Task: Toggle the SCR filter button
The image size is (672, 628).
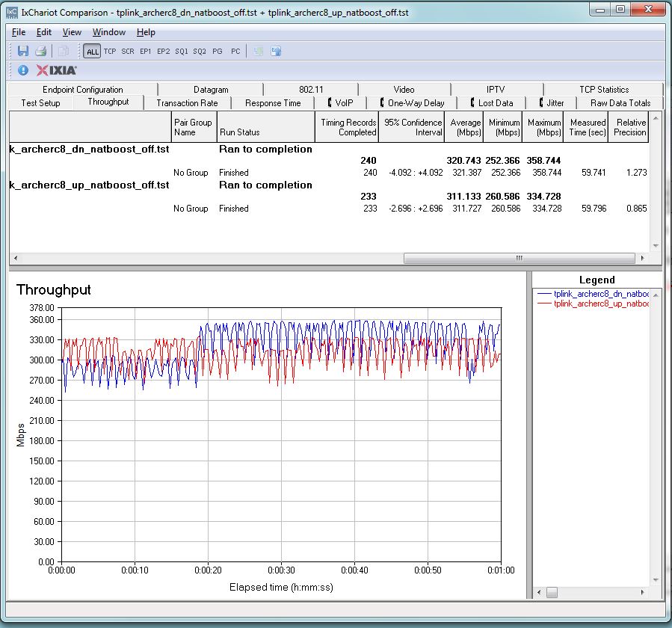Action: (x=128, y=52)
